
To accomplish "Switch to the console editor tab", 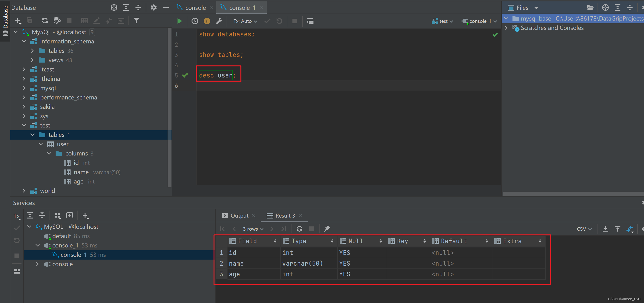I will (x=195, y=8).
